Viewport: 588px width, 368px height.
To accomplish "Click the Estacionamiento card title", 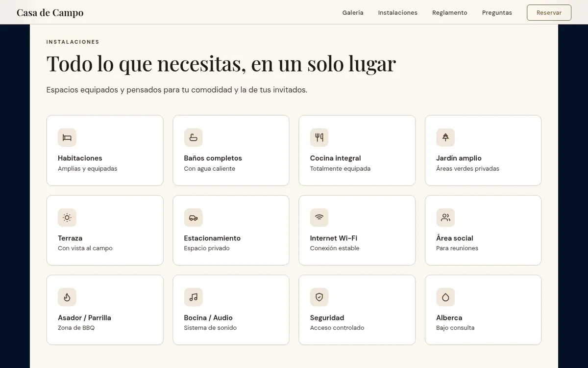I will [x=212, y=238].
